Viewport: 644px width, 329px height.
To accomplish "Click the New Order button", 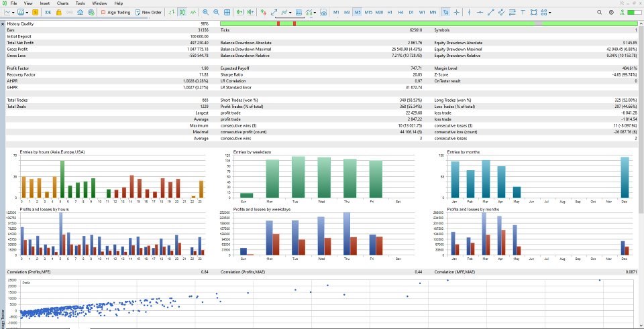I will pyautogui.click(x=149, y=12).
